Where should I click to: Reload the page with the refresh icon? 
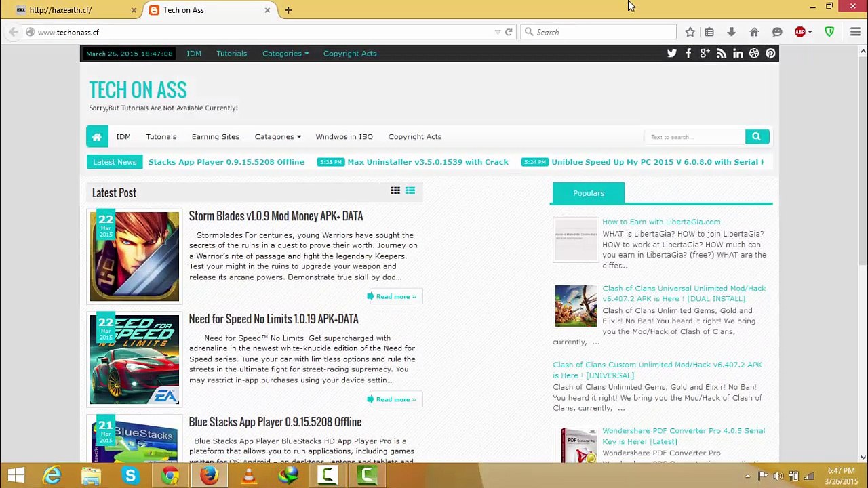click(509, 32)
